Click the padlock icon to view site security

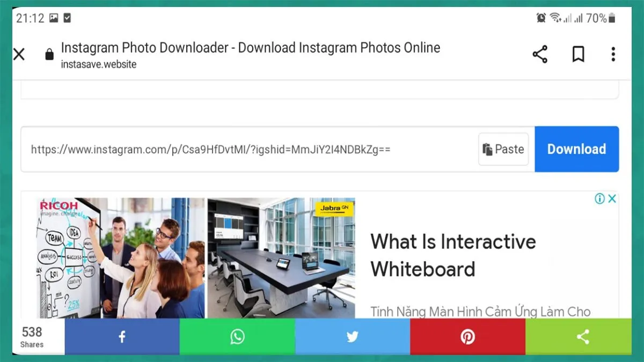[49, 54]
